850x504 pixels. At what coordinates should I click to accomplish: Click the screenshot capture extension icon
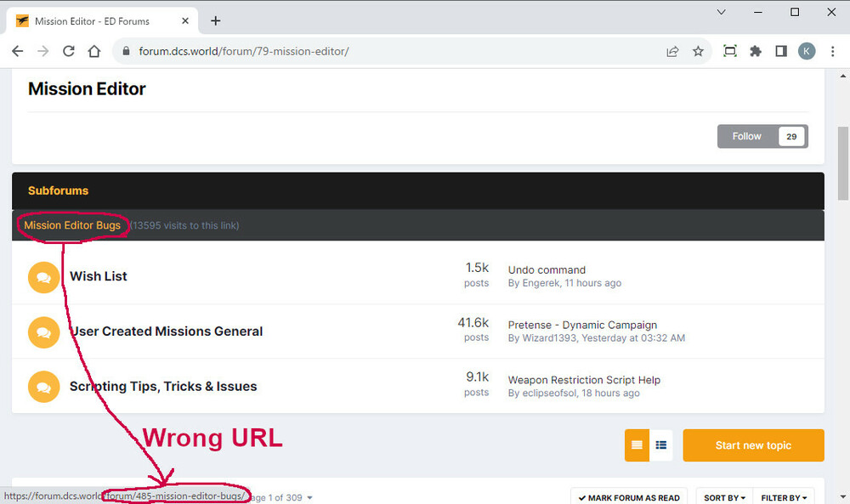pos(729,52)
